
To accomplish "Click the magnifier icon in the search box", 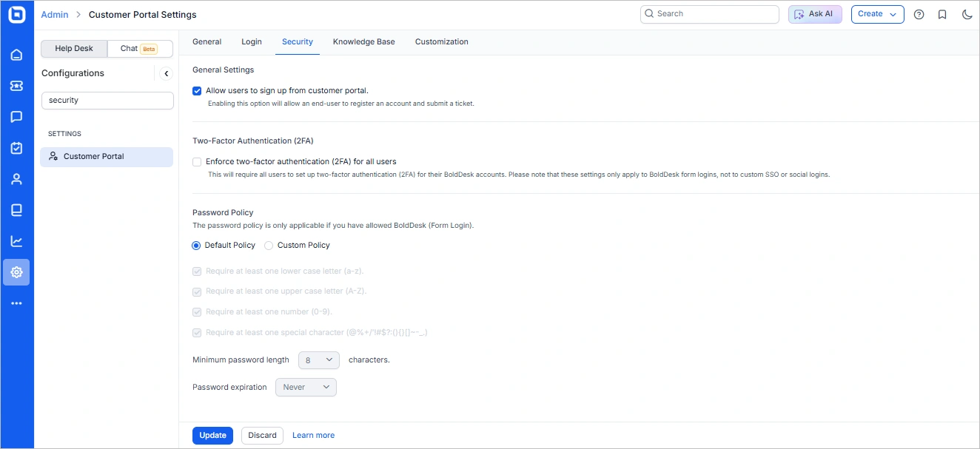I will pos(649,13).
